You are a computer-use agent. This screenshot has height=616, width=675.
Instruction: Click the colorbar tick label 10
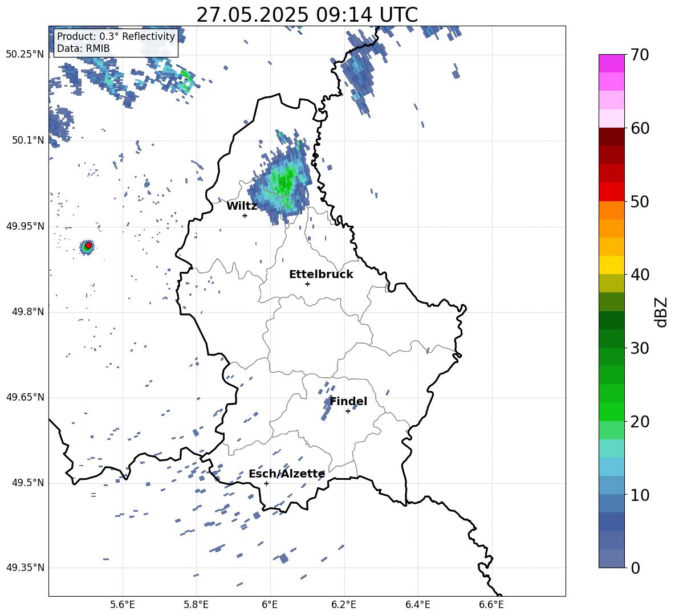640,495
